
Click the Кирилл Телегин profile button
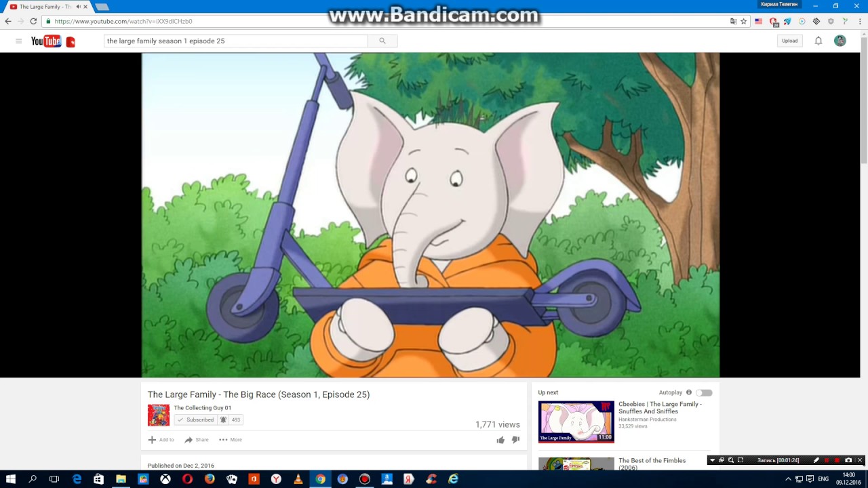(x=779, y=5)
